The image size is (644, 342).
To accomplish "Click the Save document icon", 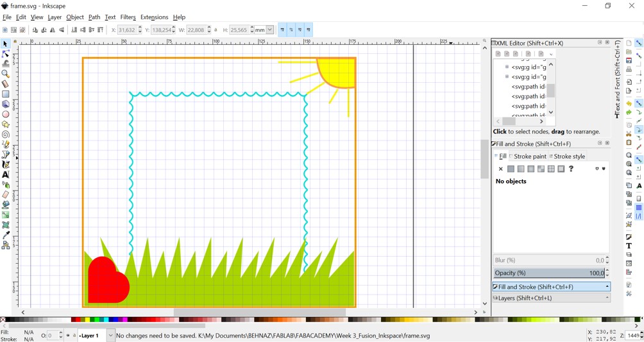I will point(629,60).
